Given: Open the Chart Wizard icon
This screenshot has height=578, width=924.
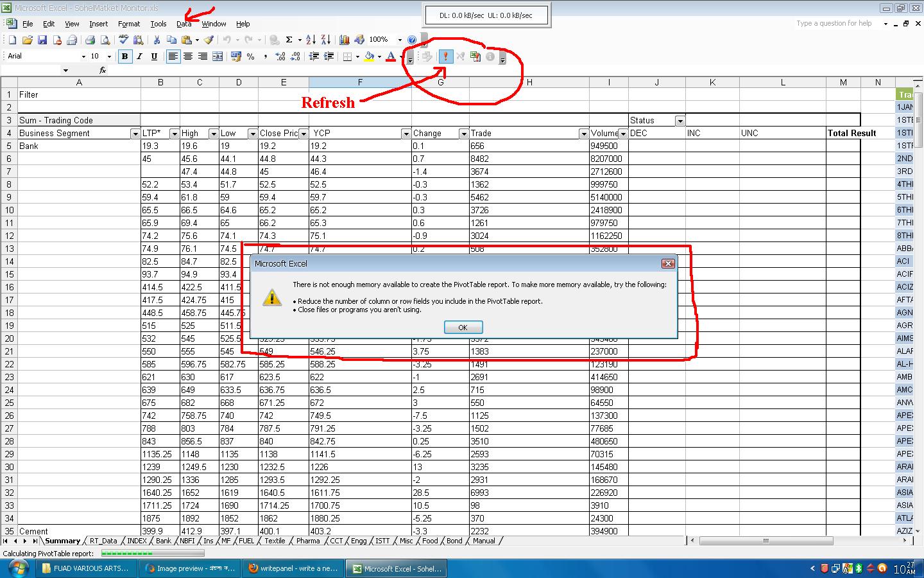Looking at the screenshot, I should coord(344,40).
